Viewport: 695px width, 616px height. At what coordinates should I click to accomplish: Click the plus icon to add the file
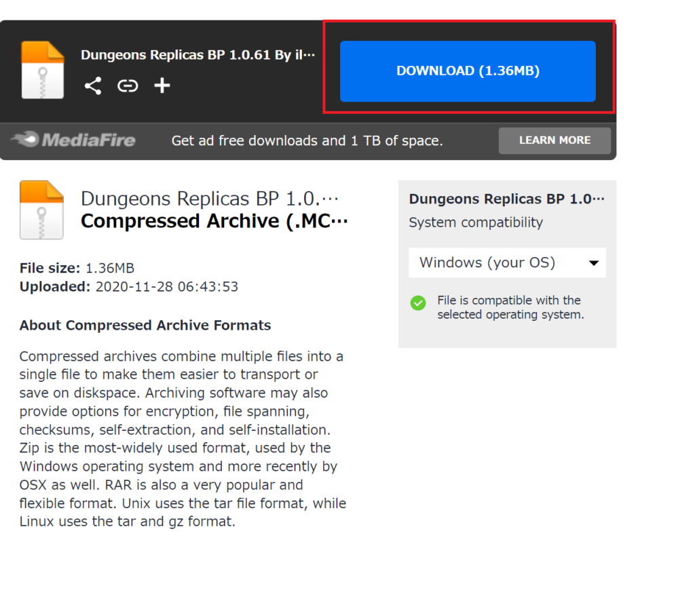(x=162, y=85)
